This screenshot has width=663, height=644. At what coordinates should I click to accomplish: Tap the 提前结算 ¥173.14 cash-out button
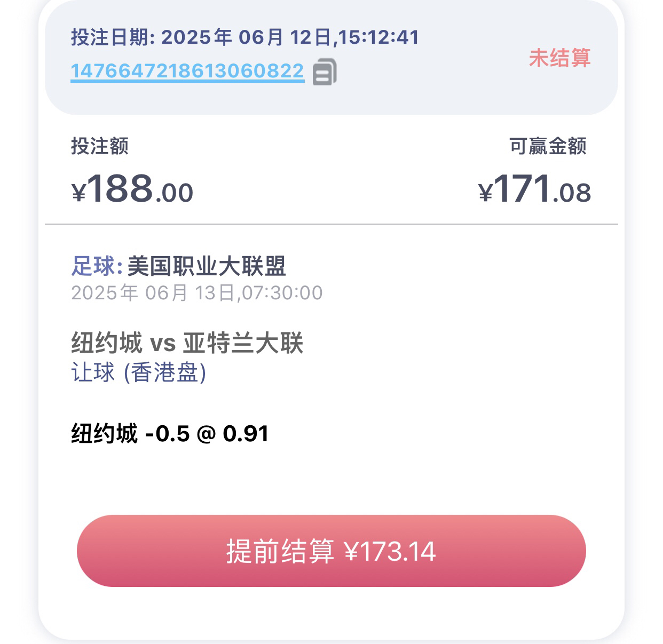click(x=331, y=551)
